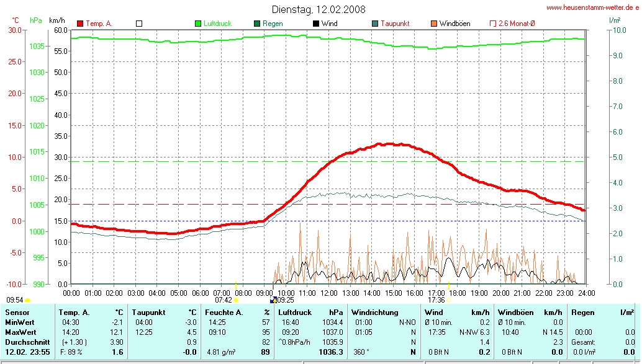Click the sunrise sun icon at 07:42

click(x=236, y=300)
